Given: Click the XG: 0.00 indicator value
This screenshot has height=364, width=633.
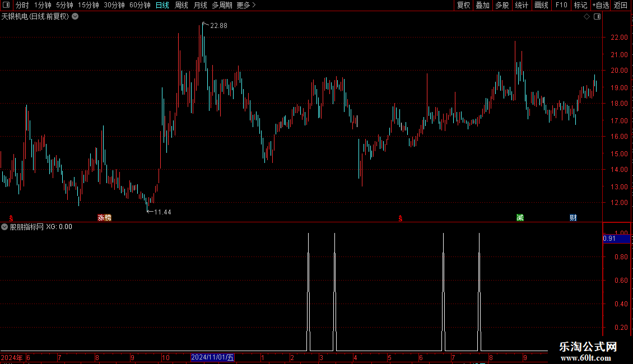Looking at the screenshot, I should (x=59, y=227).
